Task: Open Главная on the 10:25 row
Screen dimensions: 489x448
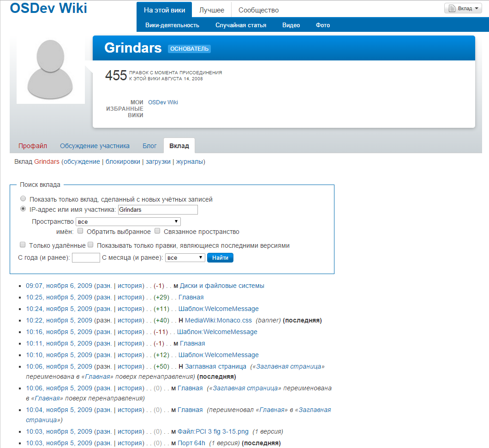Action: point(191,297)
